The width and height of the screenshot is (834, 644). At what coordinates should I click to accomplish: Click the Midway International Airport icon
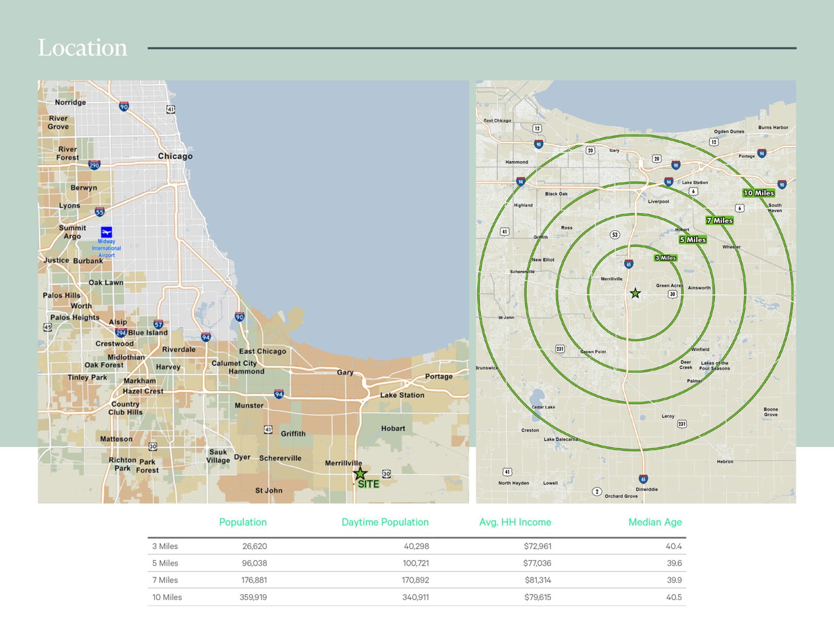(x=106, y=232)
